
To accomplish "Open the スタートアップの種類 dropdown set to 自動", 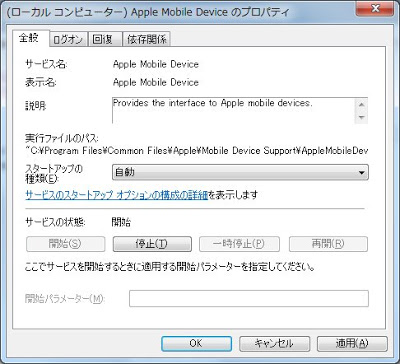I will pos(240,172).
